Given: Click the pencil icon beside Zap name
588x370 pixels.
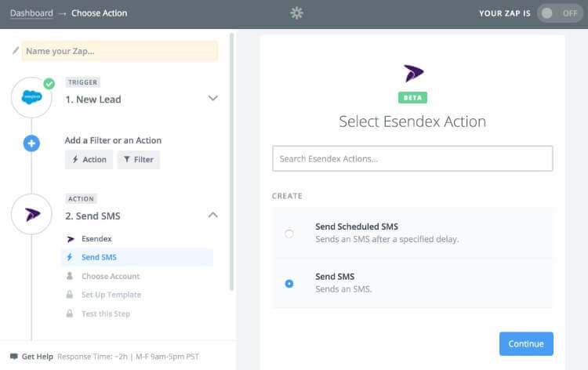Looking at the screenshot, I should point(16,51).
